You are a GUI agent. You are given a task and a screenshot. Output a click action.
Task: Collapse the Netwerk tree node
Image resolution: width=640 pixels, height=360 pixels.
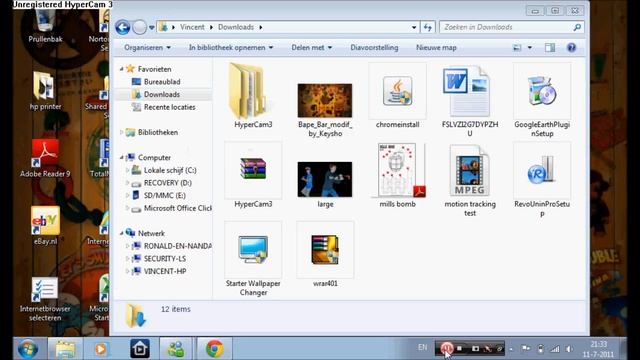pyautogui.click(x=121, y=233)
